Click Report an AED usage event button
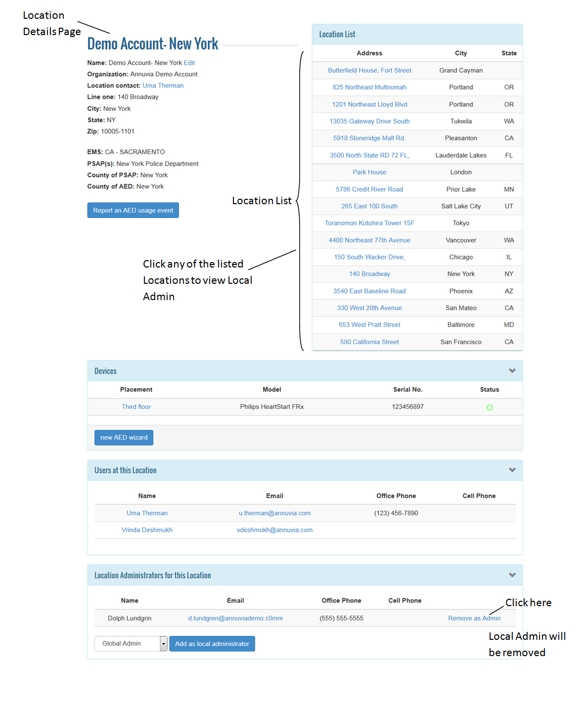Viewport: 588px width, 711px height. point(133,210)
